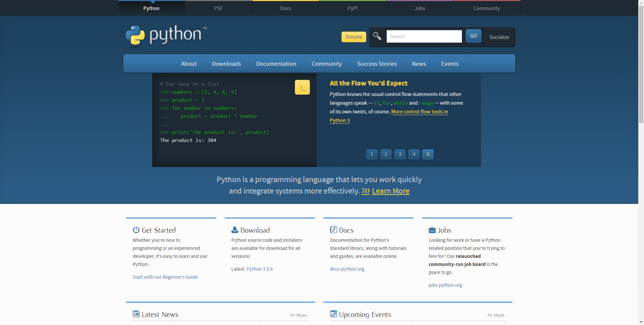Open Start with our Beginner's Guide link
Image resolution: width=644 pixels, height=325 pixels.
(x=165, y=277)
